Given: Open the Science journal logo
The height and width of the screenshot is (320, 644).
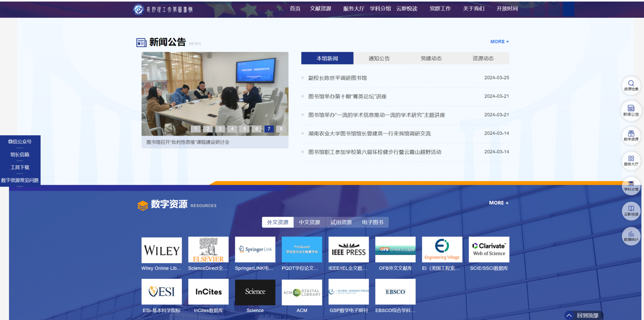Looking at the screenshot, I should (x=255, y=292).
